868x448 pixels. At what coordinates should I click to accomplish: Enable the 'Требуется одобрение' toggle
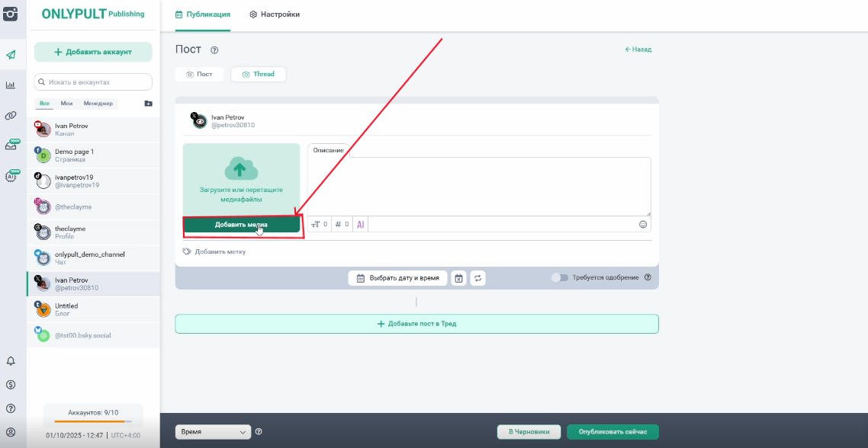(x=560, y=278)
